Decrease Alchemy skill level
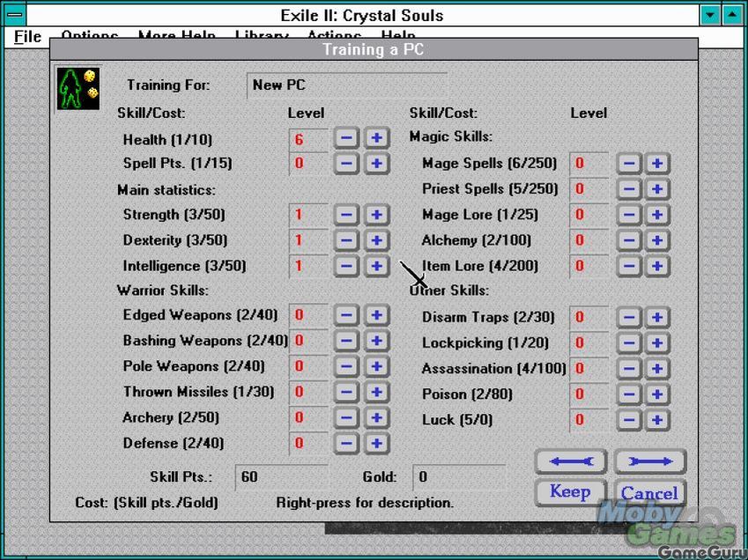The height and width of the screenshot is (560, 748). click(629, 240)
